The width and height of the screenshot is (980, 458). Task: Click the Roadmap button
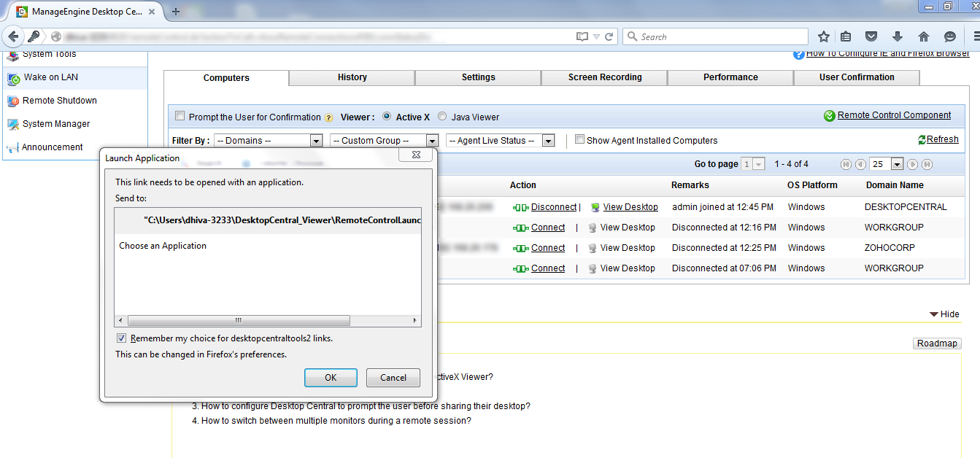[938, 343]
